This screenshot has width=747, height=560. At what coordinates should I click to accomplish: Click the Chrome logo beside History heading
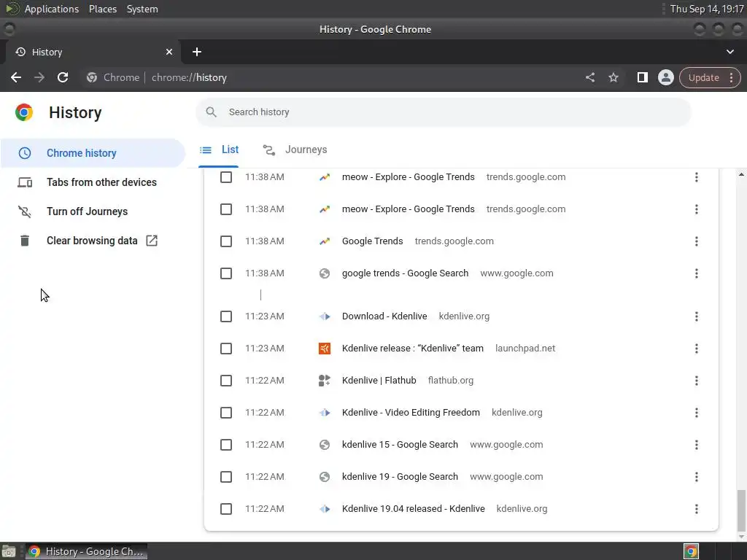coord(24,112)
